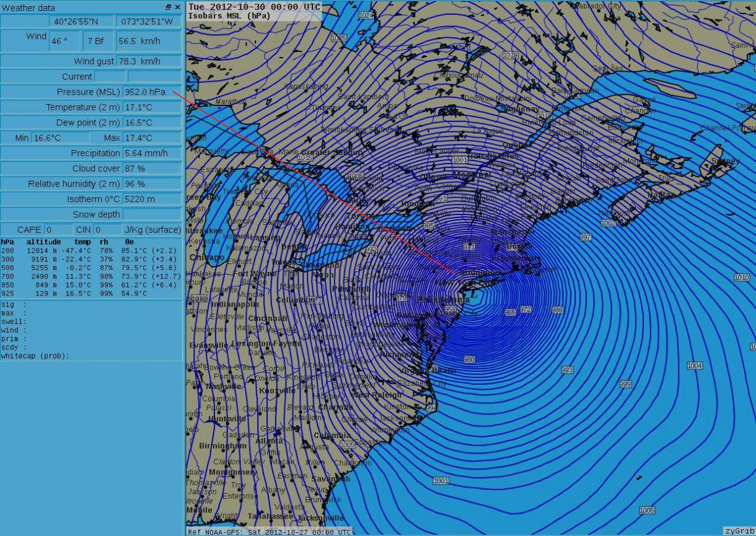Click the swell: sea state line
This screenshot has height=536, width=756.
(14, 322)
